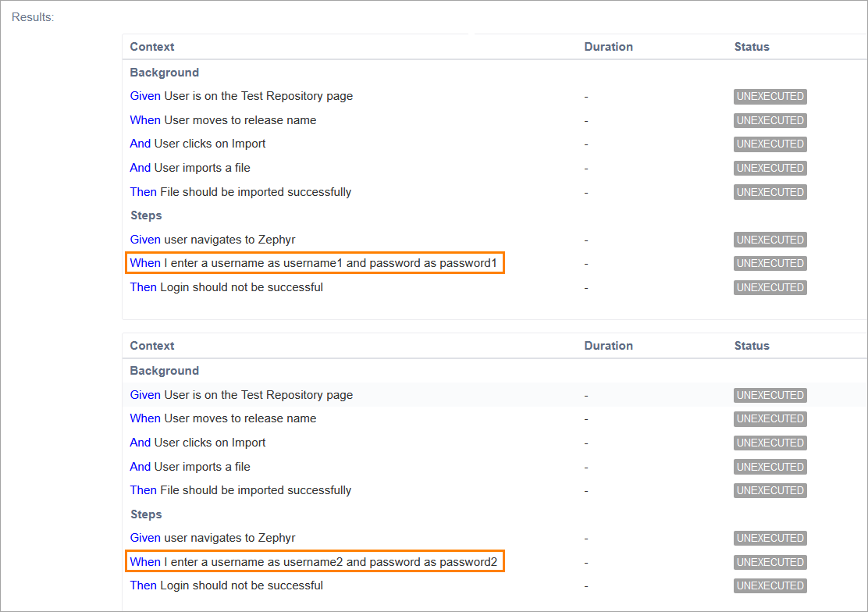Click the Duration column header in second table

pyautogui.click(x=608, y=346)
